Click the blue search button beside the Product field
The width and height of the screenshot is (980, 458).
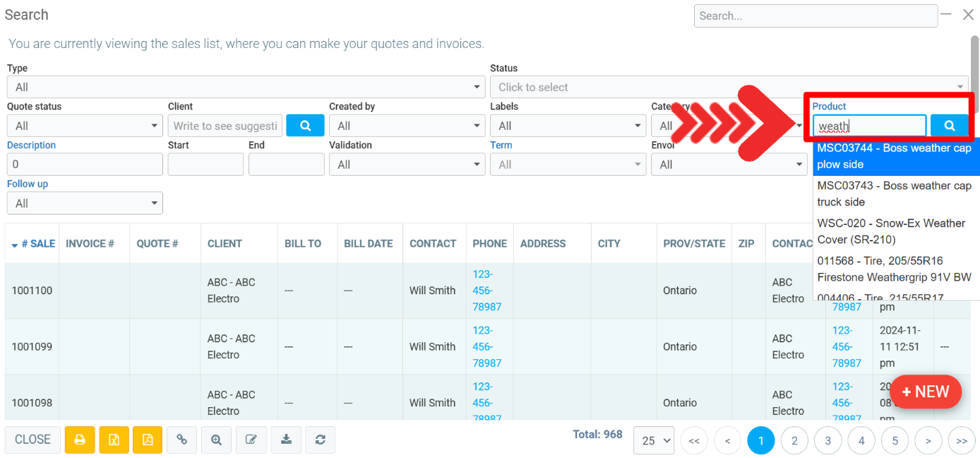tap(950, 126)
